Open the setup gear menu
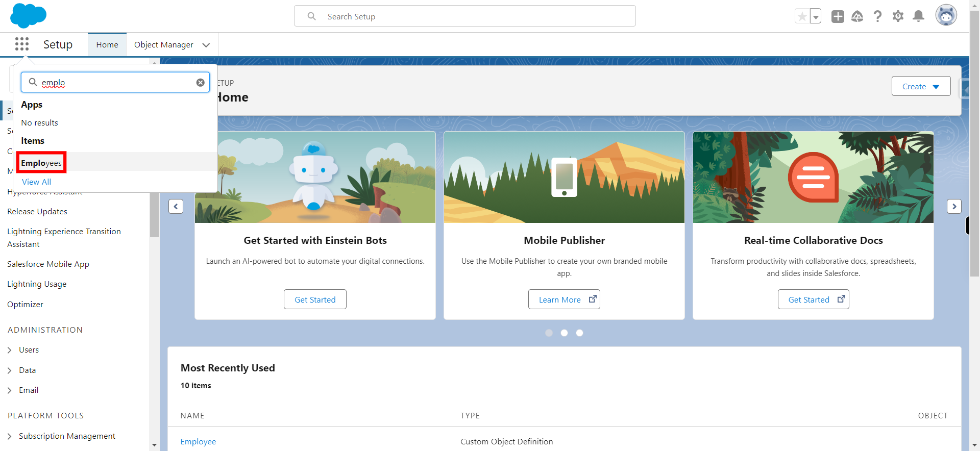The width and height of the screenshot is (980, 451). (x=898, y=16)
